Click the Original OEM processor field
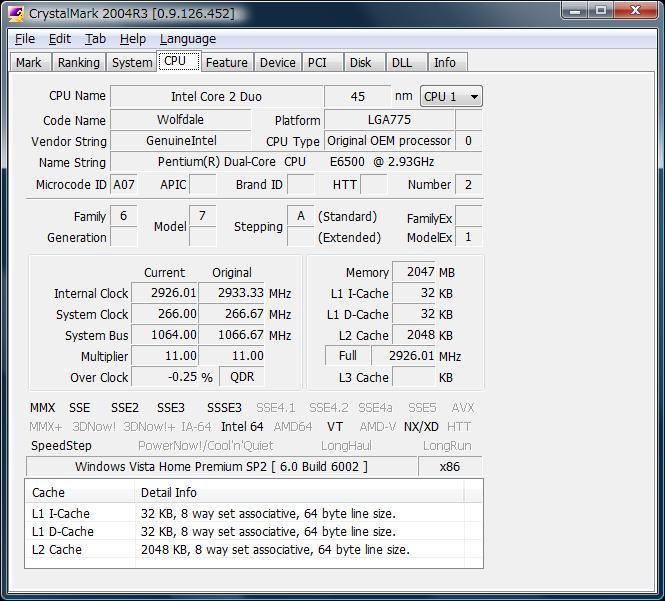 coord(389,141)
